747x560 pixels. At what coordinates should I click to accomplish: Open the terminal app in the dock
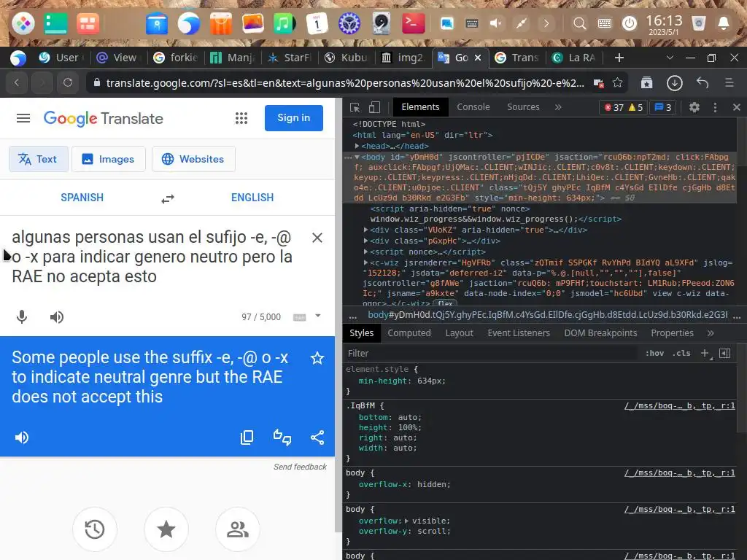click(x=413, y=23)
